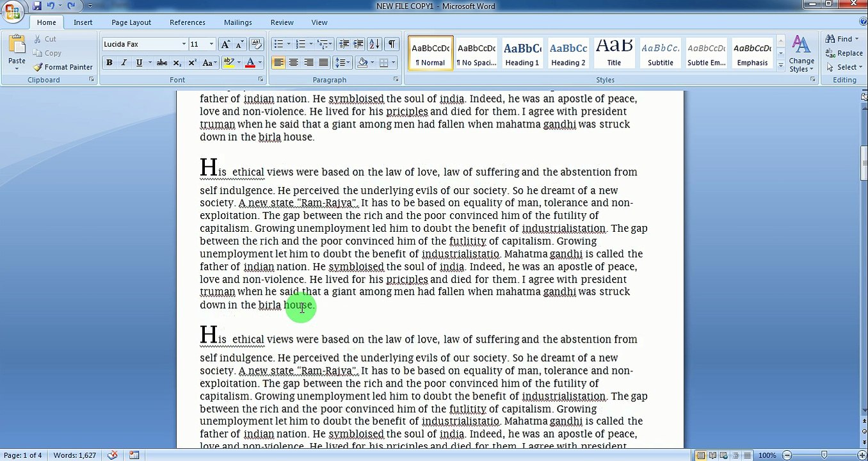Show paragraph marks and hidden symbols
Viewport: 868px width, 461px height.
[391, 44]
